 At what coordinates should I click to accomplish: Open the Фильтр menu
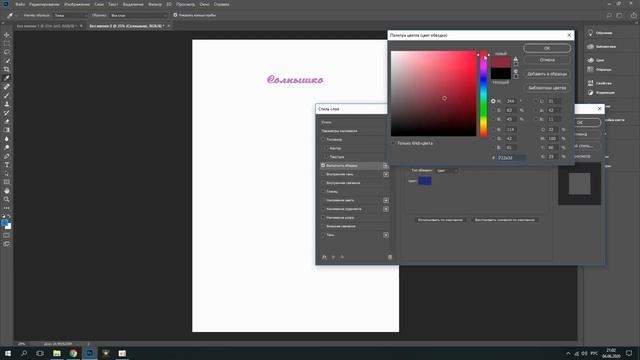155,4
